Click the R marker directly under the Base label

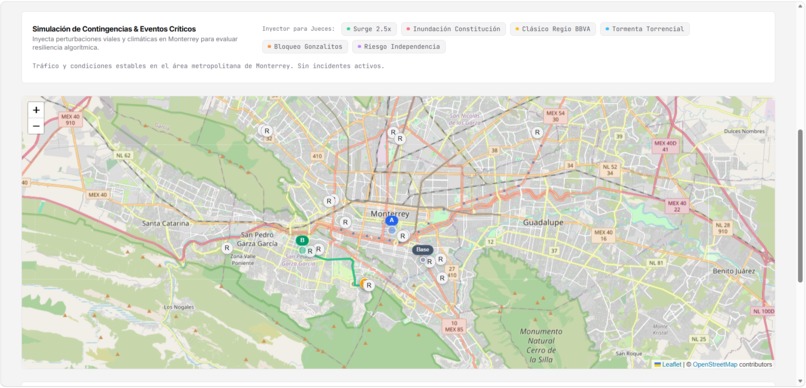(x=429, y=262)
